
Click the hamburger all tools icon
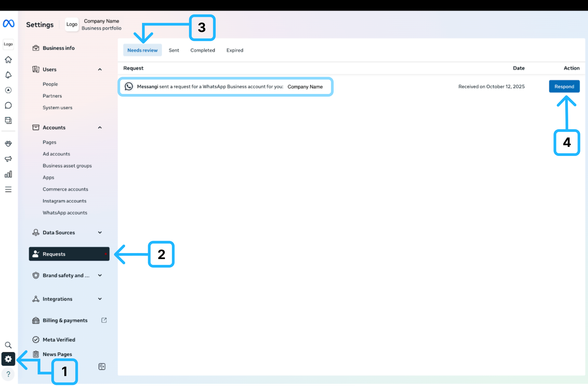pyautogui.click(x=8, y=190)
